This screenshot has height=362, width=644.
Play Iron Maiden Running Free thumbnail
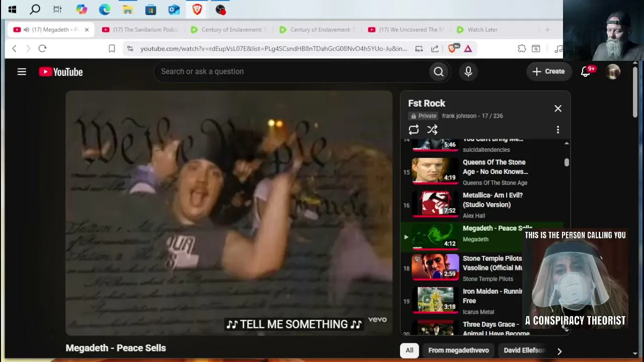(435, 300)
